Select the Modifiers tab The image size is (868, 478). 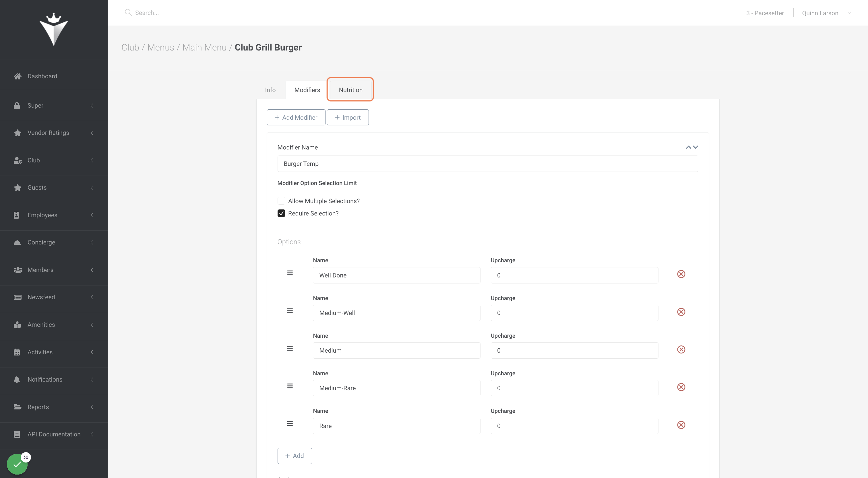pos(307,90)
